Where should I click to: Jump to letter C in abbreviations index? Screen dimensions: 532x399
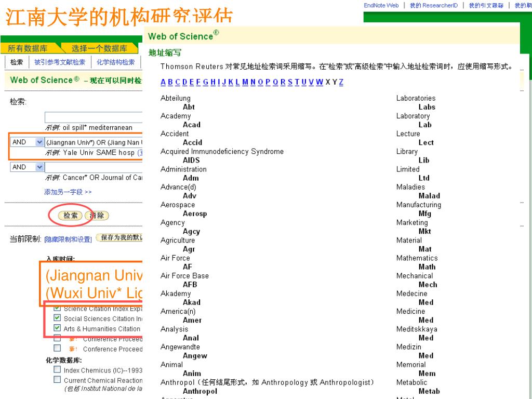(178, 82)
